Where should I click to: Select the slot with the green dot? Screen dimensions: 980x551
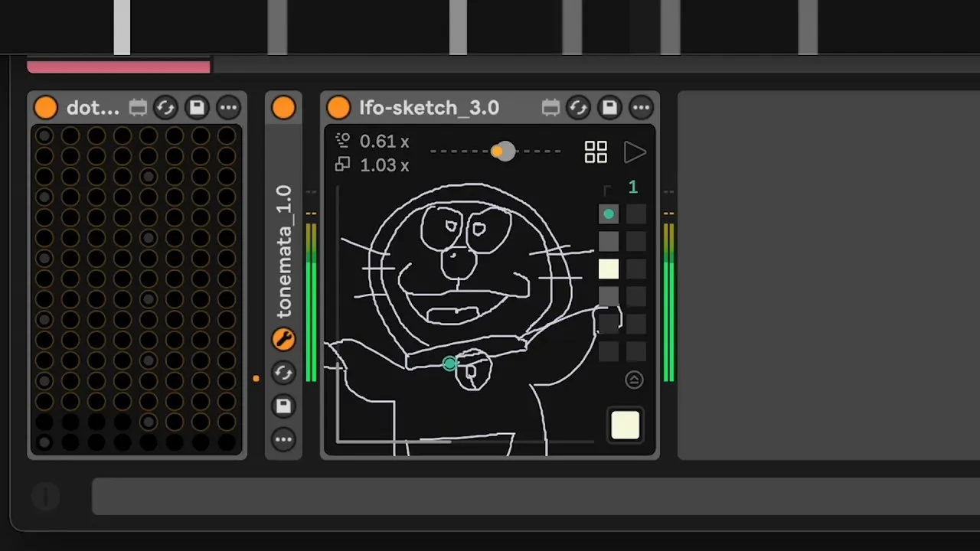coord(609,214)
